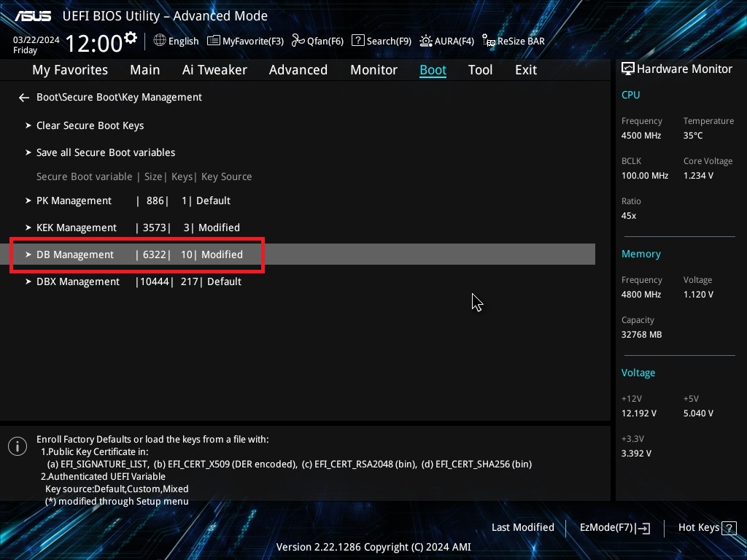This screenshot has height=560, width=747.
Task: Open the AURA(F4) lighting settings
Action: 446,41
